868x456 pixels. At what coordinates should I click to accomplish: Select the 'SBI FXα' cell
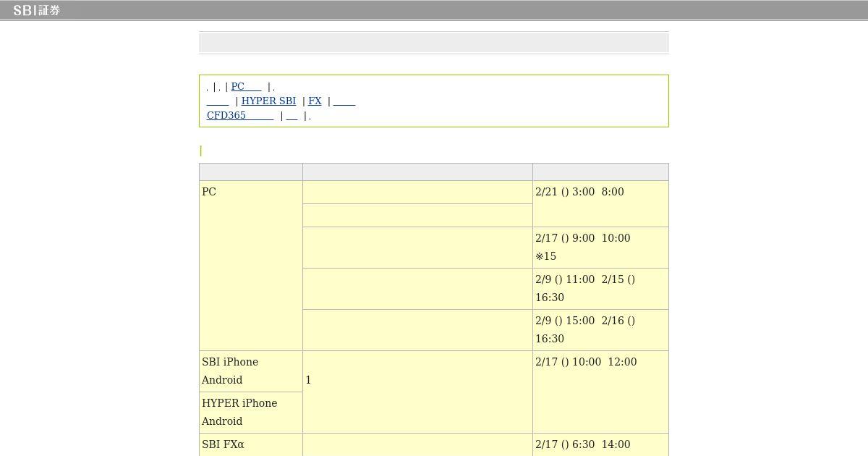point(251,444)
